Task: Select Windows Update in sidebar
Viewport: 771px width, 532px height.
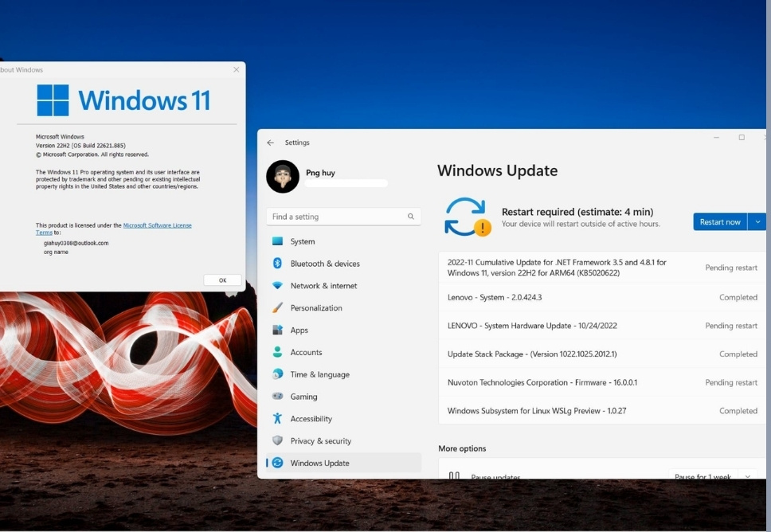Action: pyautogui.click(x=343, y=463)
